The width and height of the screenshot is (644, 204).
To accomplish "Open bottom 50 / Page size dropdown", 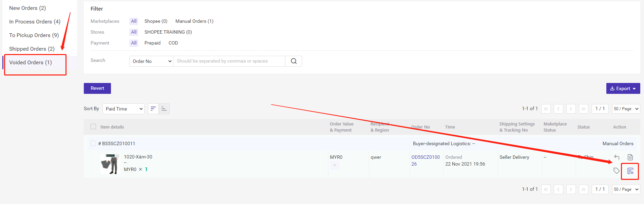I will (626, 189).
